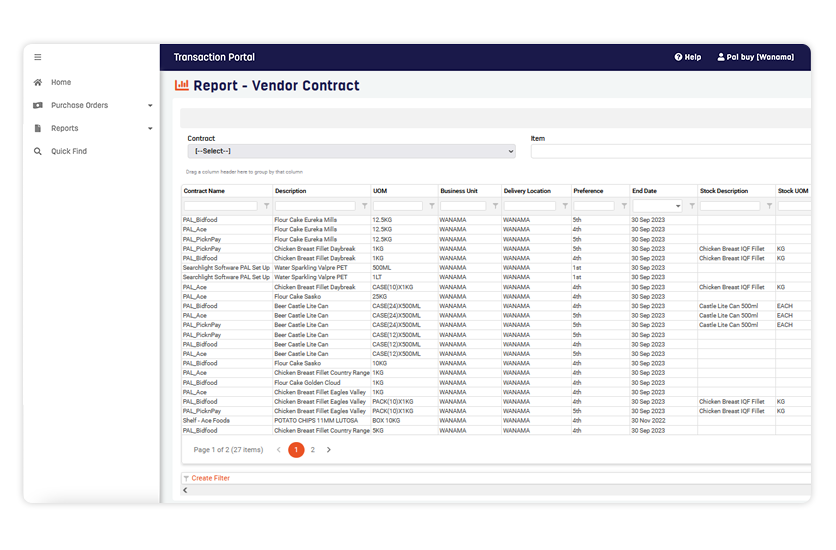This screenshot has width=836, height=550.
Task: Toggle the hamburger sidebar menu icon
Action: (37, 57)
